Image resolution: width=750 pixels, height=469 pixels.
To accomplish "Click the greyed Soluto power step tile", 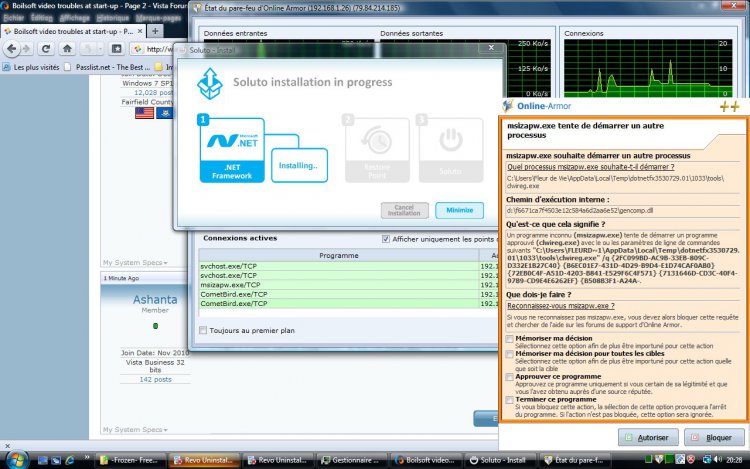I will coord(450,150).
